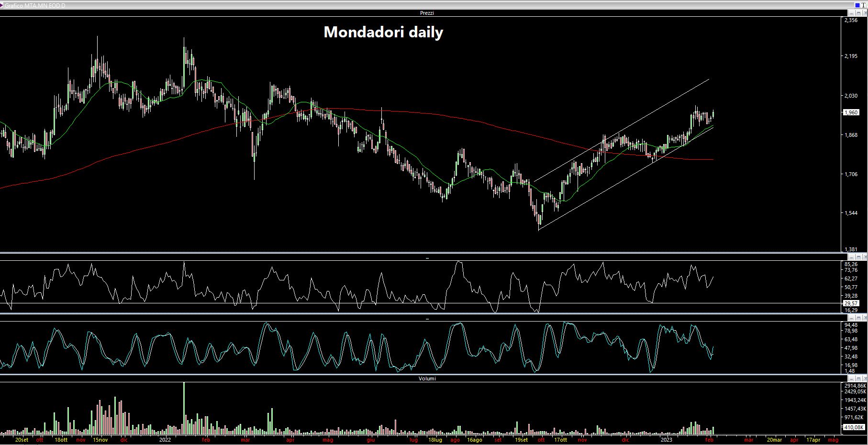
Task: Select the upper channel trendline
Action: coord(622,130)
